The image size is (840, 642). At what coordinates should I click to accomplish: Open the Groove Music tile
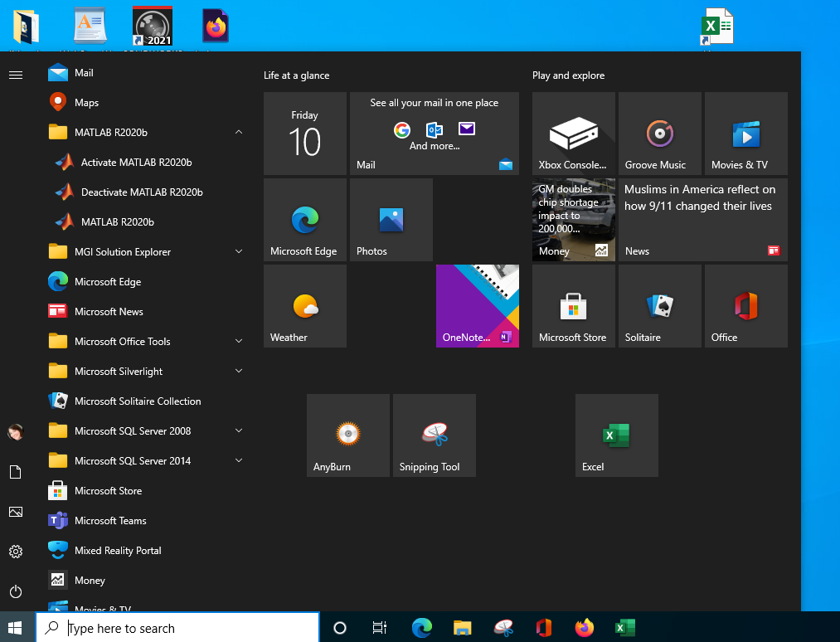[660, 134]
